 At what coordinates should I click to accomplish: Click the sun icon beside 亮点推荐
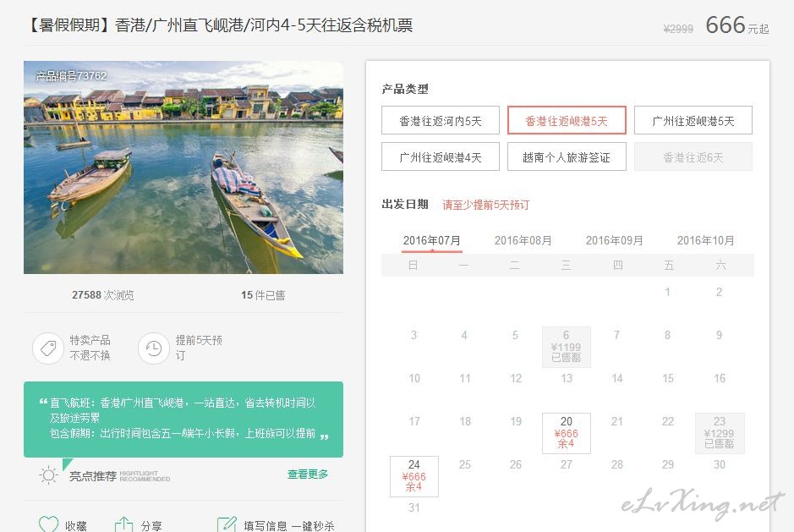(x=48, y=475)
